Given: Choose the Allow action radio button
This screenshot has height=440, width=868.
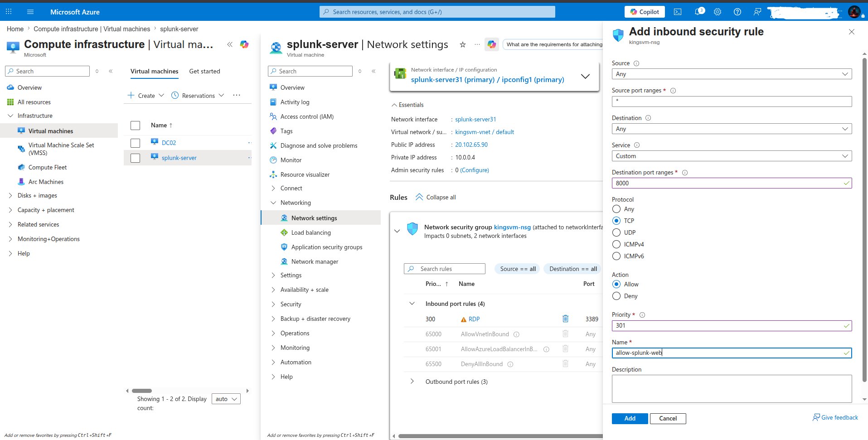Looking at the screenshot, I should coord(616,284).
